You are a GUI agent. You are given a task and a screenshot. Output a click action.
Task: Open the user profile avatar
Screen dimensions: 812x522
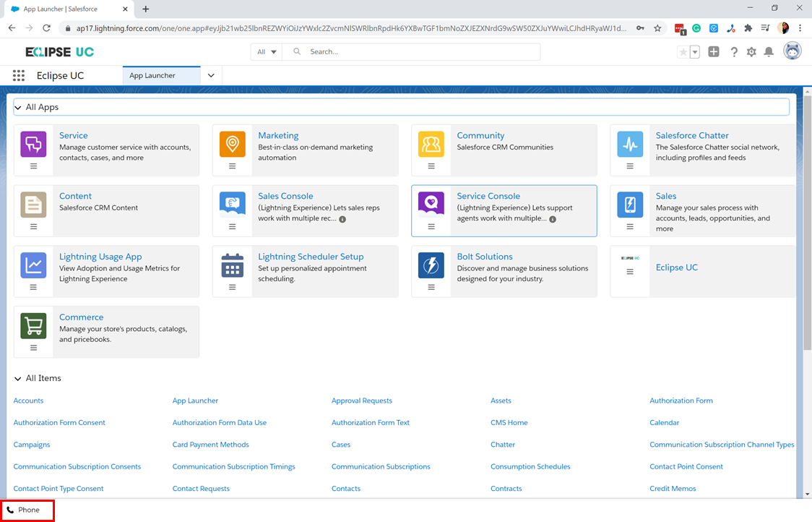pos(792,51)
